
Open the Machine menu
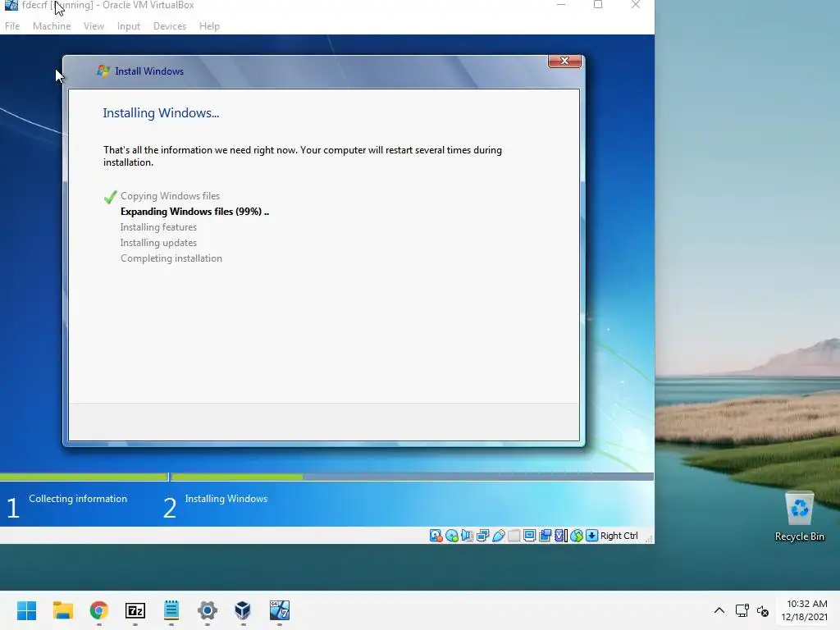pos(52,25)
